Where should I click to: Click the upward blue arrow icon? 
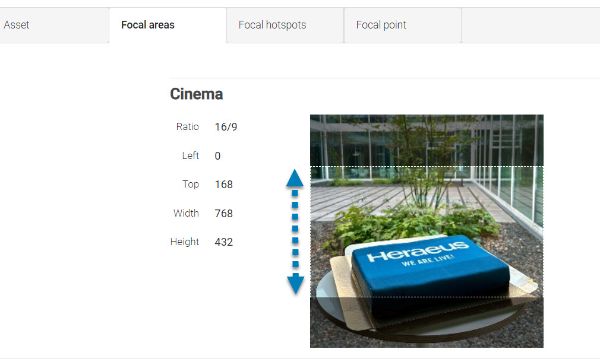pos(295,178)
